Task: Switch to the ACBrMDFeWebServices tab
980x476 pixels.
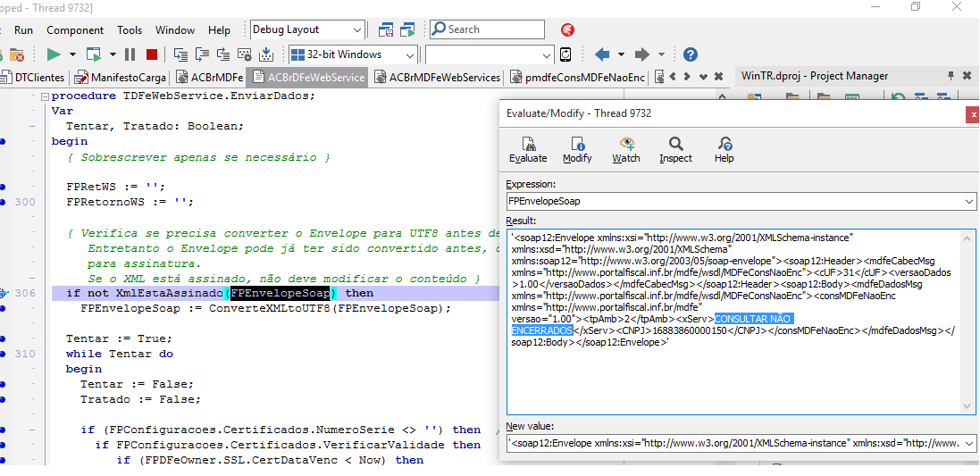Action: pos(438,77)
